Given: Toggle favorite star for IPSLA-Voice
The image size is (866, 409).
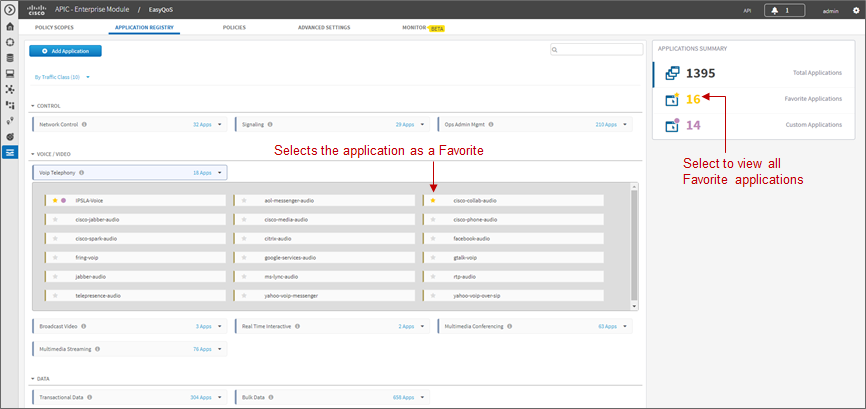Looking at the screenshot, I should pyautogui.click(x=55, y=200).
